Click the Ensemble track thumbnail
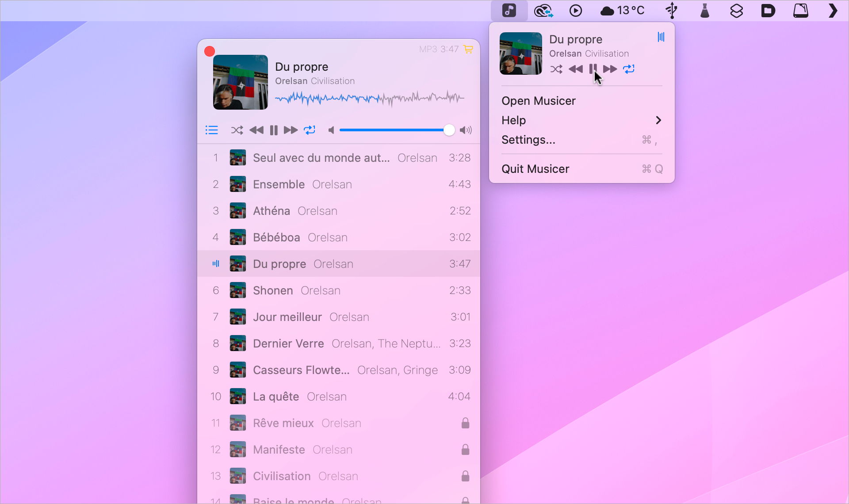 click(238, 184)
